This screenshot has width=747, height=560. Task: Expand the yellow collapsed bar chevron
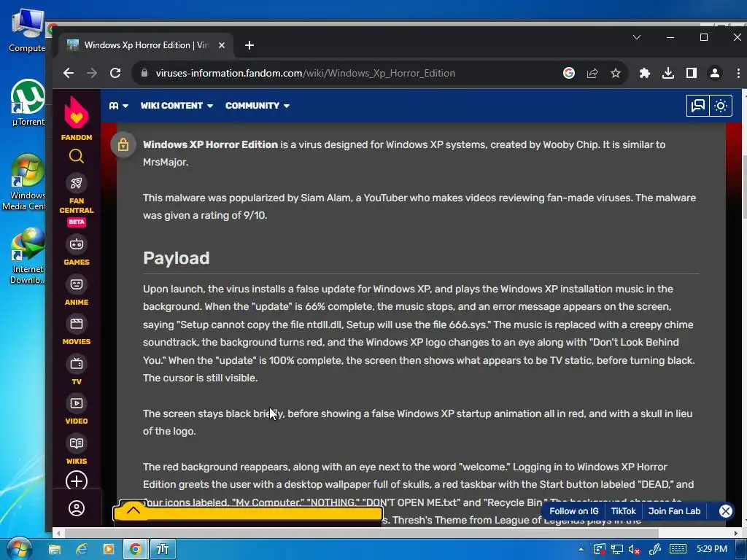coord(133,510)
